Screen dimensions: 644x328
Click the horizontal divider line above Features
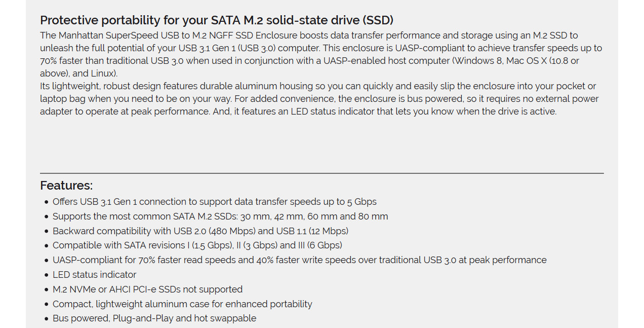(322, 173)
